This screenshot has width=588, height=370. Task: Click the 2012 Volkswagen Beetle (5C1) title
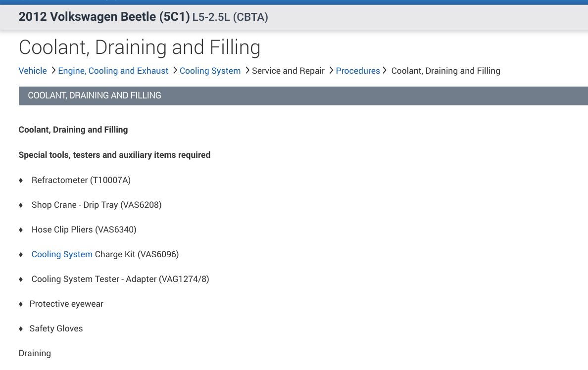click(x=104, y=17)
